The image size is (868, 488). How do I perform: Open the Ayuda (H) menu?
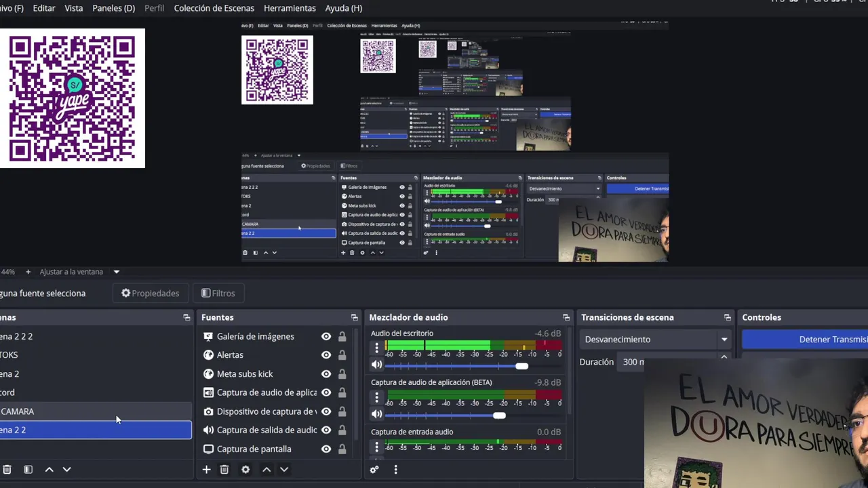(x=343, y=8)
